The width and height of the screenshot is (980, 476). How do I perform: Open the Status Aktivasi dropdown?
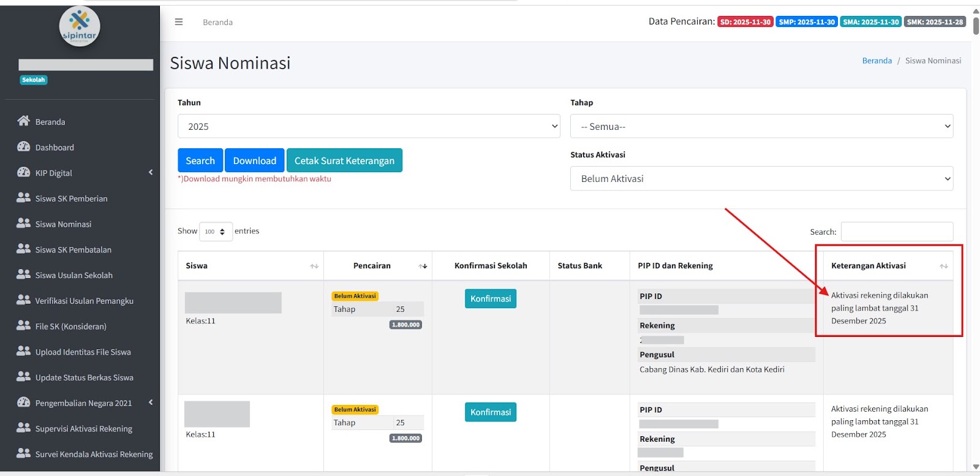[x=761, y=178]
